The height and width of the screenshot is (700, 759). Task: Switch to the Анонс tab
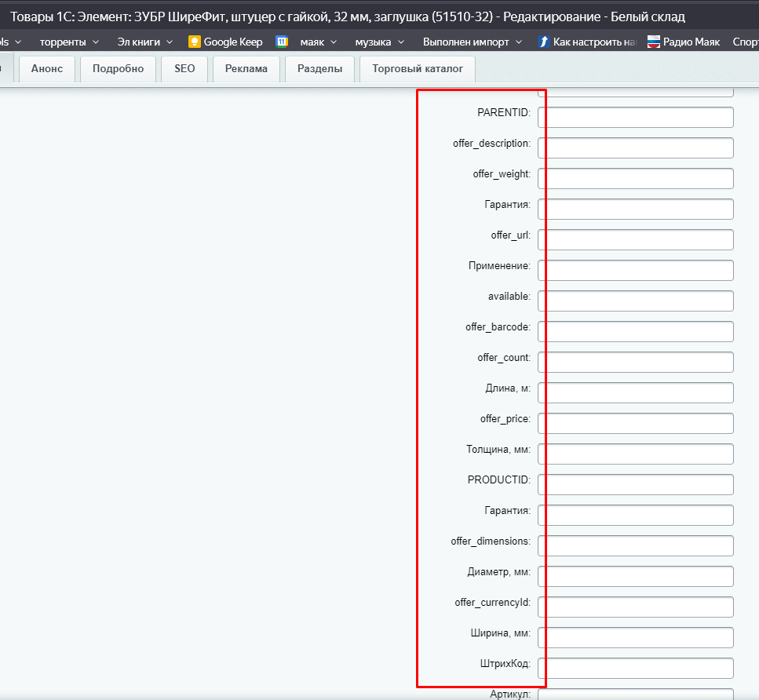47,69
